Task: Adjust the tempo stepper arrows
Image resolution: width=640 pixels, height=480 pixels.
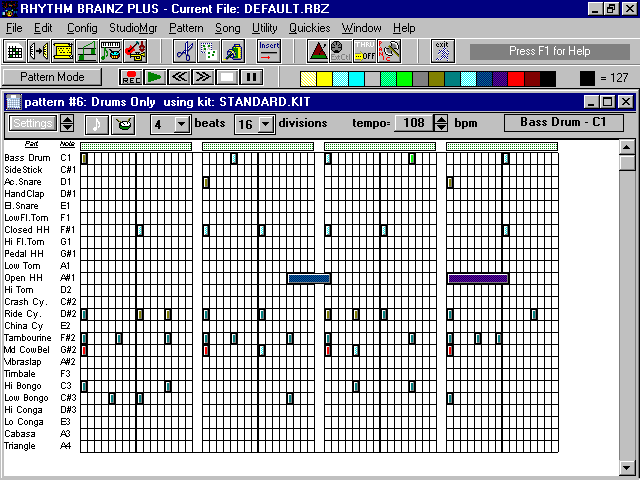Action: 441,124
